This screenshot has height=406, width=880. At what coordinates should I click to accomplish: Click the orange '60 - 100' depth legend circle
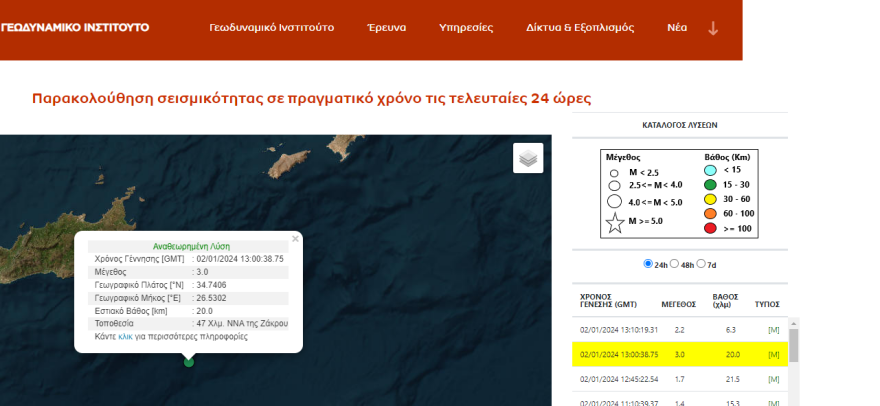710,214
